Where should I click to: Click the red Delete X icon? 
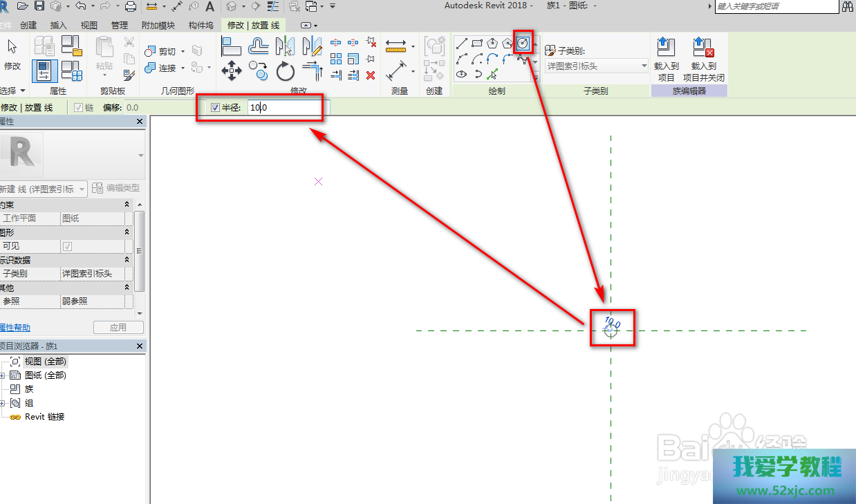pos(371,75)
